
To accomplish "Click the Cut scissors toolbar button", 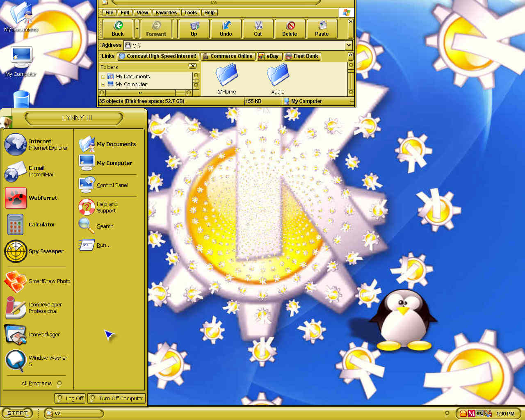I will pos(258,29).
